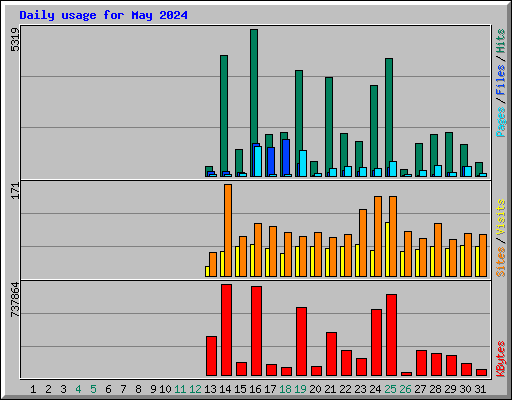Click the 171 visits axis value
This screenshot has height=400, width=512.
click(x=15, y=191)
